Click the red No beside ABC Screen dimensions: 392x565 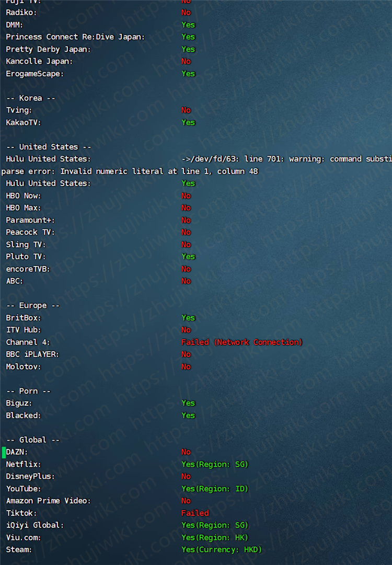click(186, 281)
